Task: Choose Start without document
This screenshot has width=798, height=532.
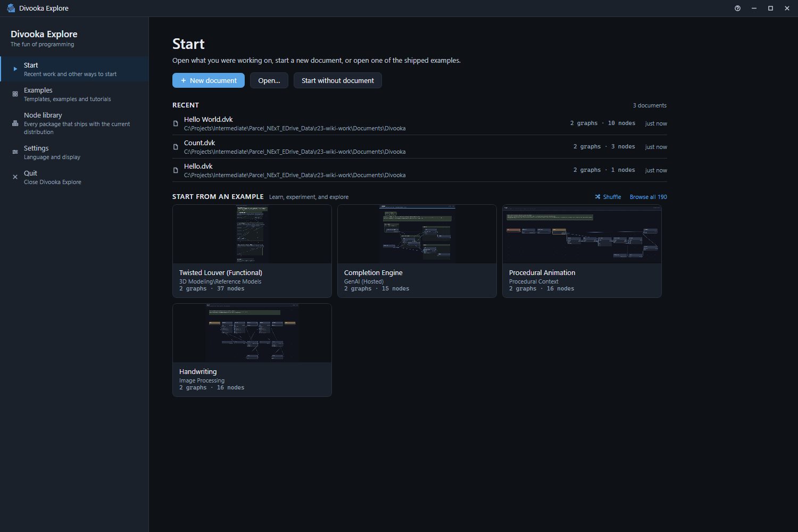Action: [x=338, y=80]
